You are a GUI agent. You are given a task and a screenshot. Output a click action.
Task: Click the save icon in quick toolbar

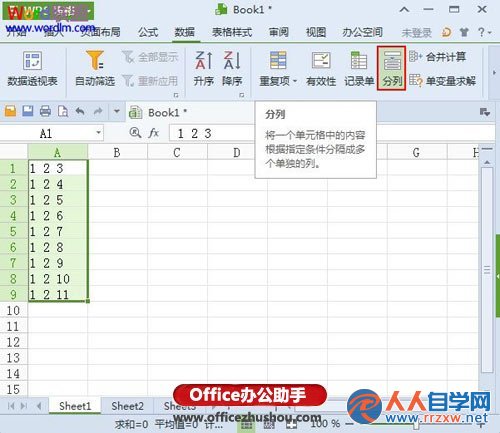click(x=28, y=111)
